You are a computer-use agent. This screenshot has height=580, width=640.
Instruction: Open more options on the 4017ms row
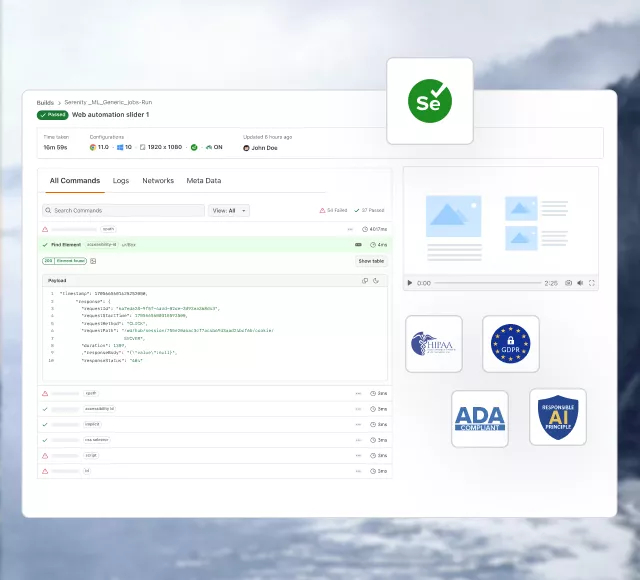(350, 229)
